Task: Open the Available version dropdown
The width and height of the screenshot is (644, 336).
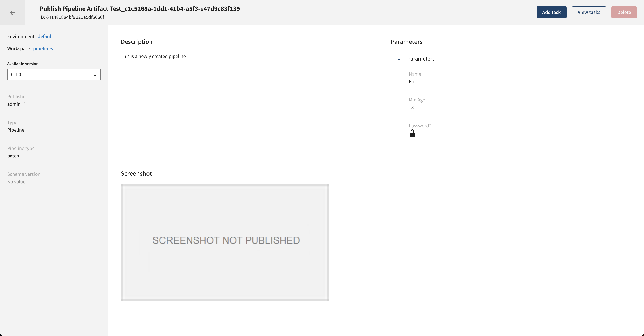Action: pos(54,75)
